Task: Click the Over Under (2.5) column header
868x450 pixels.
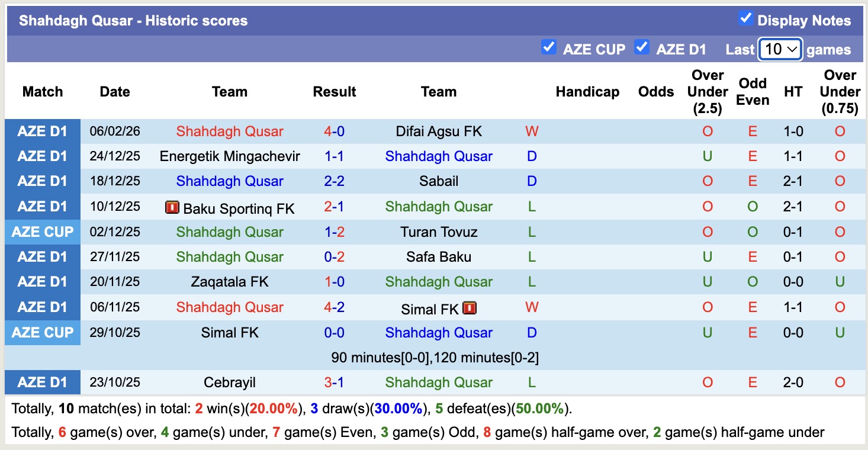Action: click(708, 92)
